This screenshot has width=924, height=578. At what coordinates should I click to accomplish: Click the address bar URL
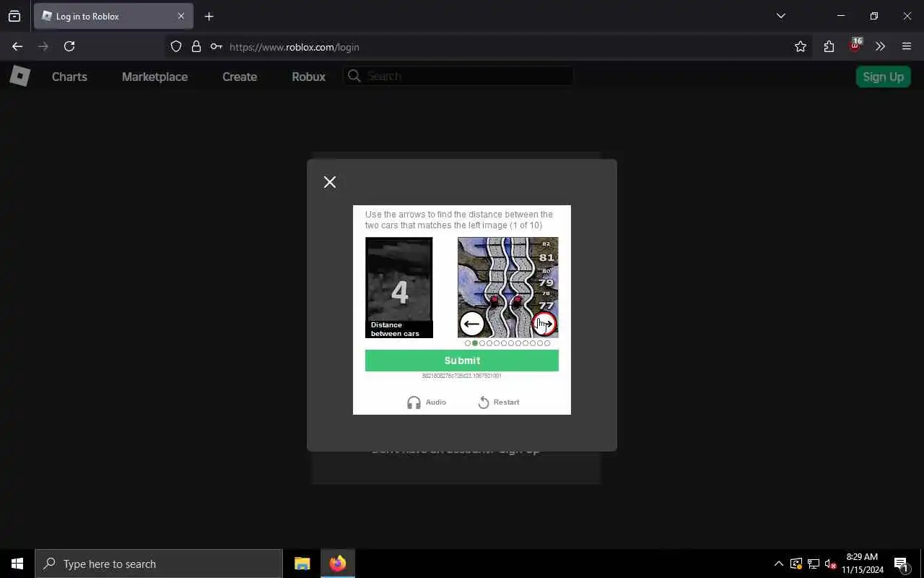click(294, 47)
